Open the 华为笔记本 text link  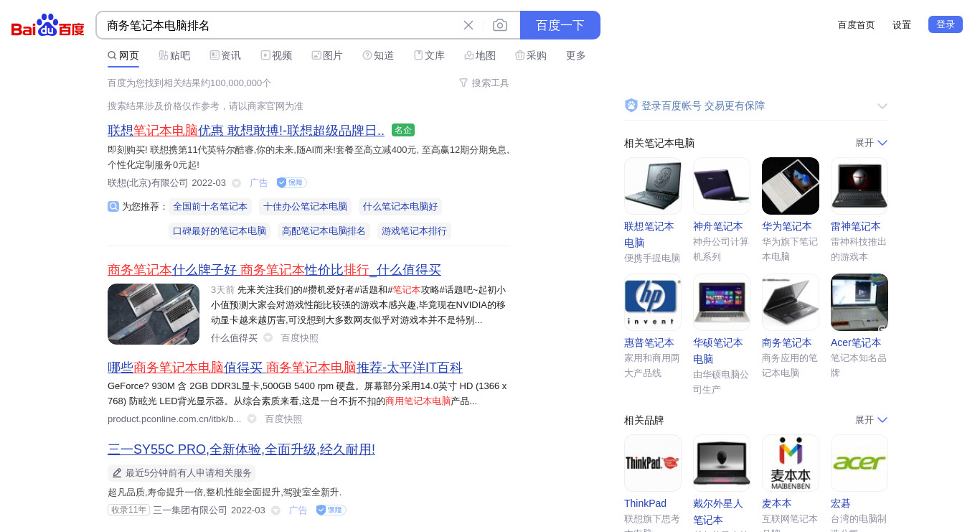click(787, 226)
